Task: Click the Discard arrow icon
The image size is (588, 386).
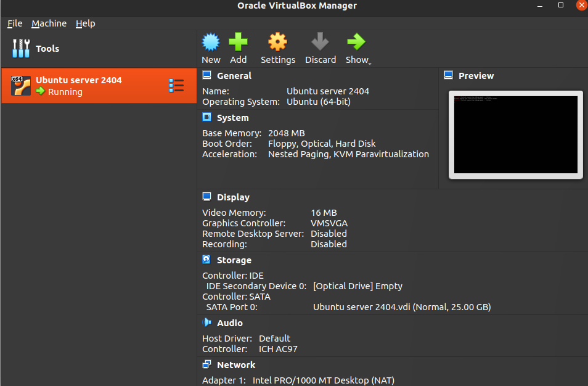Action: click(x=320, y=43)
